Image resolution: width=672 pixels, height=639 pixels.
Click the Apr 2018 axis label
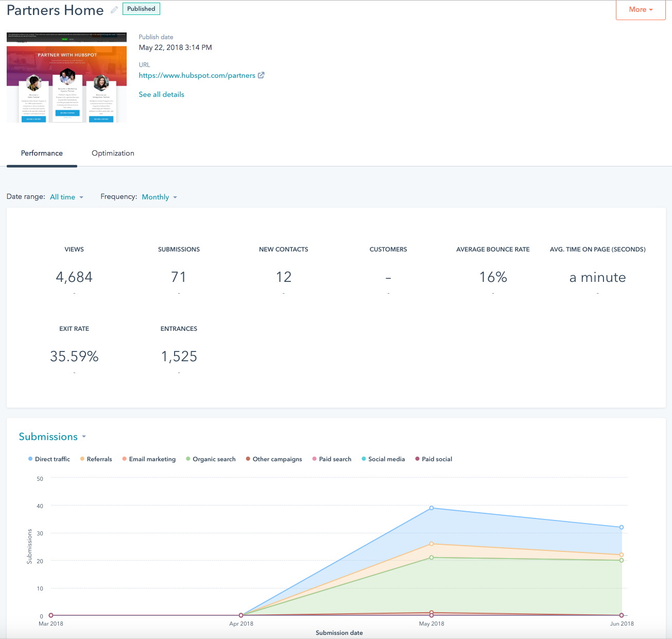click(241, 624)
